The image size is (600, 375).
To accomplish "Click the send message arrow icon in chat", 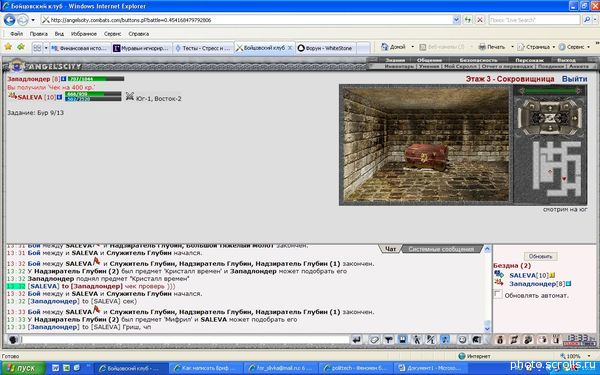I will (x=356, y=339).
